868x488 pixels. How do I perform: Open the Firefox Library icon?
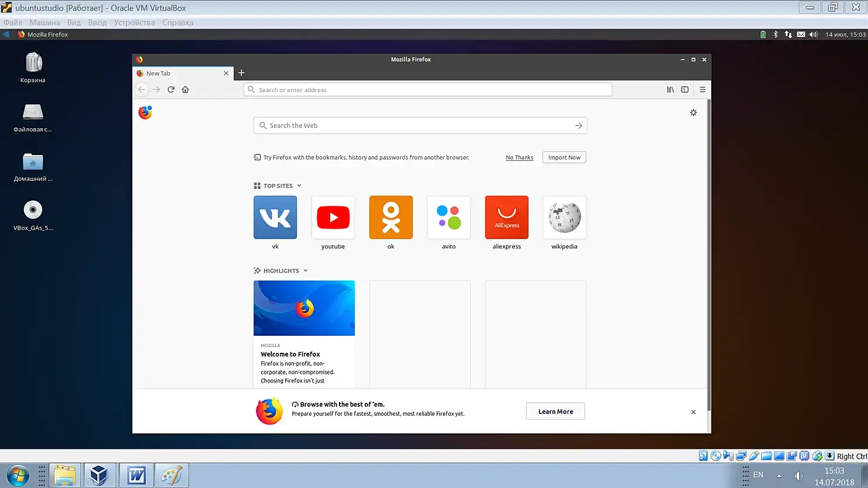click(670, 90)
